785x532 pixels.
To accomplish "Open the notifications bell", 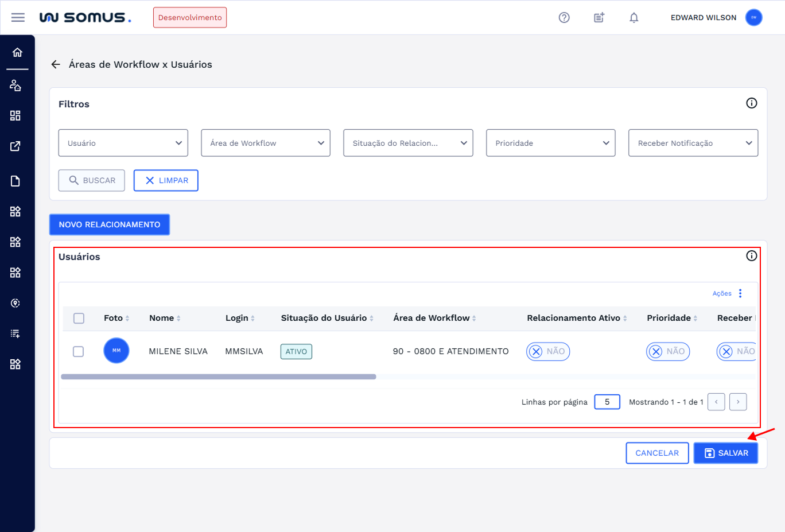I will tap(634, 17).
